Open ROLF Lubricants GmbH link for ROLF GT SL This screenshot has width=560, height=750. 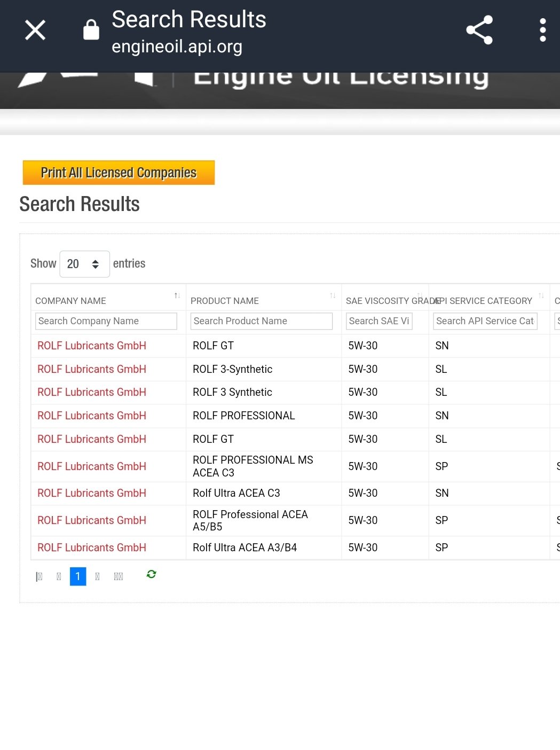click(x=92, y=439)
